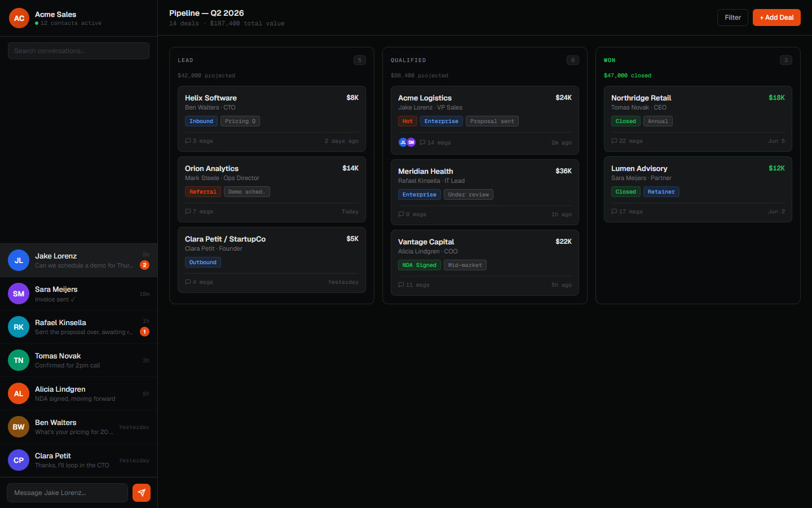Viewport: 812px width, 508px height.
Task: Click the Add Deal button
Action: [x=776, y=17]
